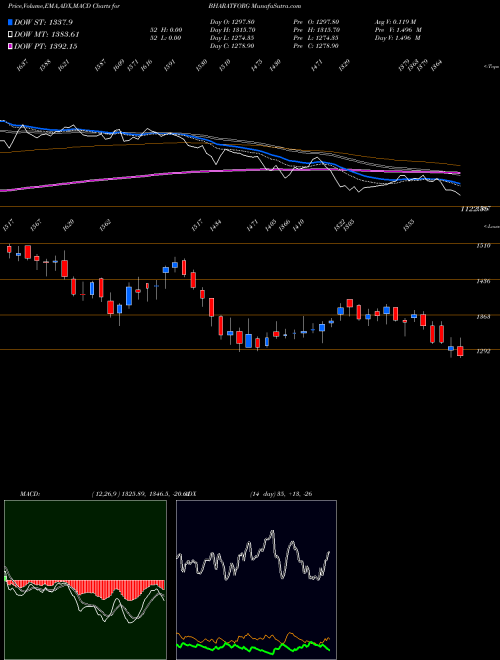
Task: Select the 'DOW ST: 1337.9' label
Action: pyautogui.click(x=43, y=22)
